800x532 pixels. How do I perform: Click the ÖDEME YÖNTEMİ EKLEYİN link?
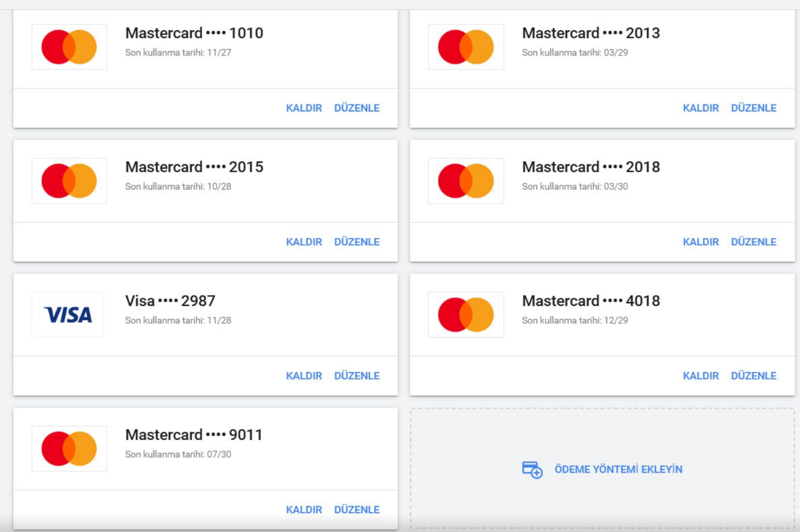618,469
